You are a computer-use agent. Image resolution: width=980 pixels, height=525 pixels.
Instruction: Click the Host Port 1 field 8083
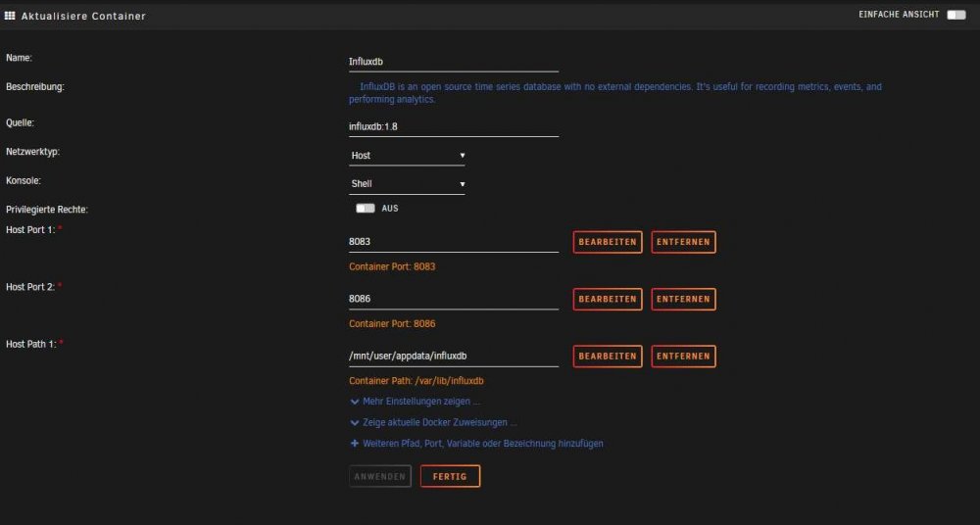(454, 241)
